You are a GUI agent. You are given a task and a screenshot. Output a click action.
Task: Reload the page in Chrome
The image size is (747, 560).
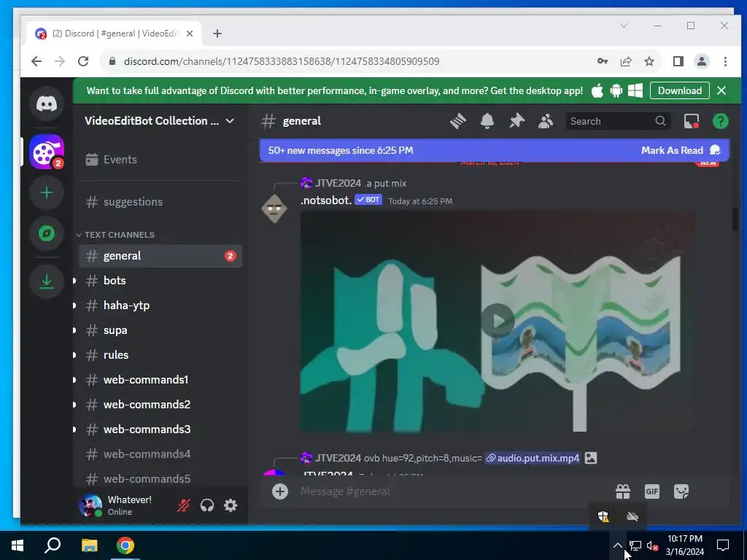[83, 61]
